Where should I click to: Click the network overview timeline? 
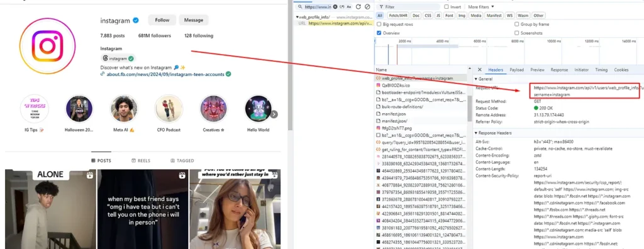click(x=509, y=51)
